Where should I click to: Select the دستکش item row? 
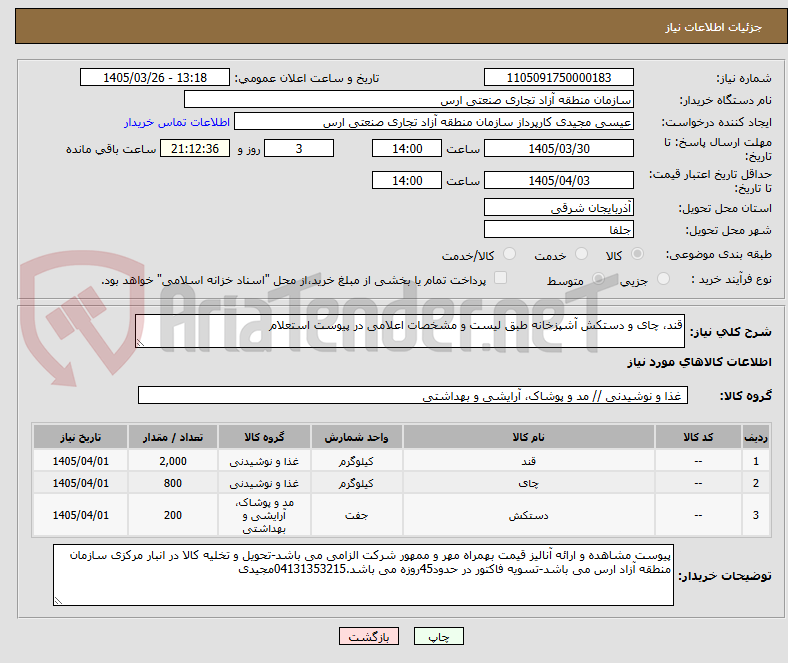click(x=401, y=515)
